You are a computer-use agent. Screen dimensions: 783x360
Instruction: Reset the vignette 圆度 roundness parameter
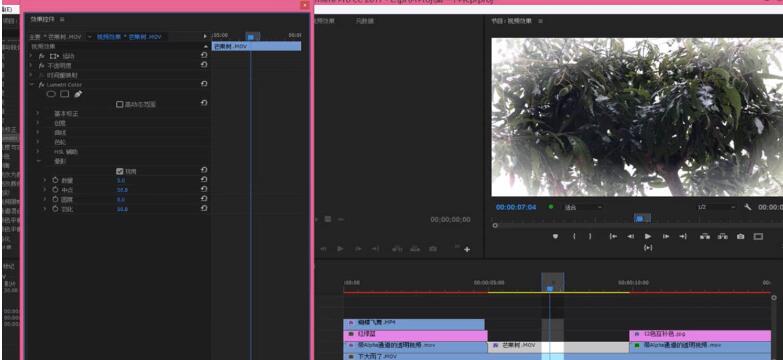tap(204, 199)
